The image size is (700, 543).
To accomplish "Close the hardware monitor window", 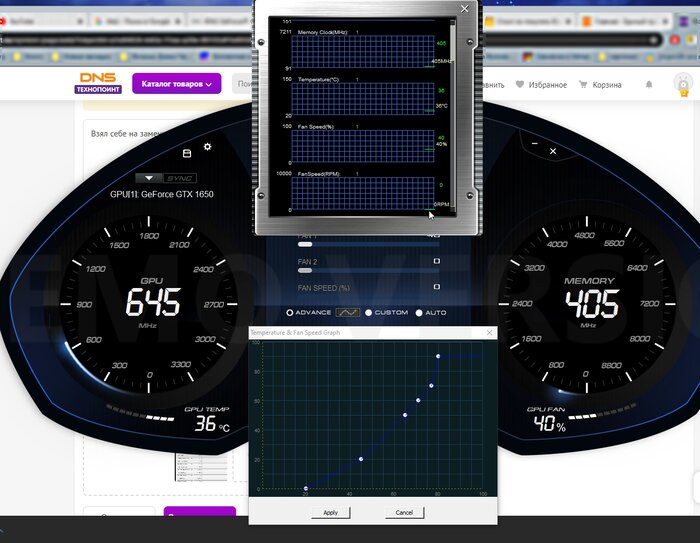I will coord(464,9).
